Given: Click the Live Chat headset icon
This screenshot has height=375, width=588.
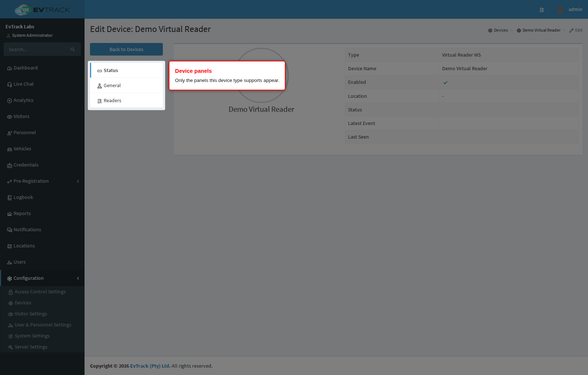Looking at the screenshot, I should click(10, 85).
